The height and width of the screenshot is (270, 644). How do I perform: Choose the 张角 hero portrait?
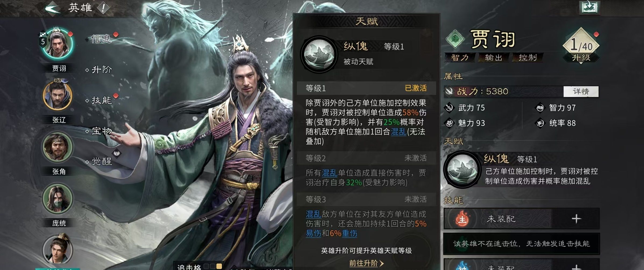tap(58, 147)
